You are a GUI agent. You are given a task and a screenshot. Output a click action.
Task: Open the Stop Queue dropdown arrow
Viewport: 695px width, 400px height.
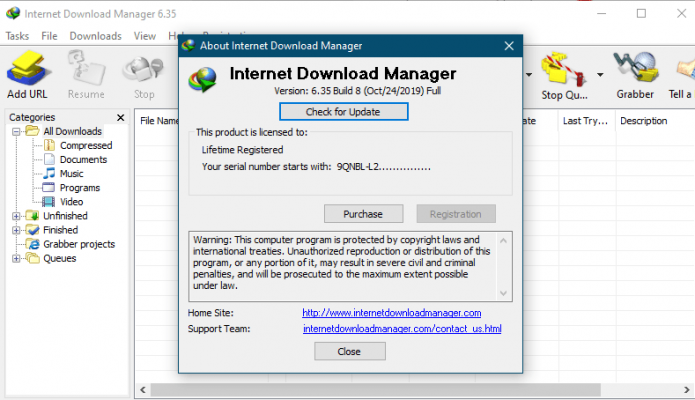(600, 74)
